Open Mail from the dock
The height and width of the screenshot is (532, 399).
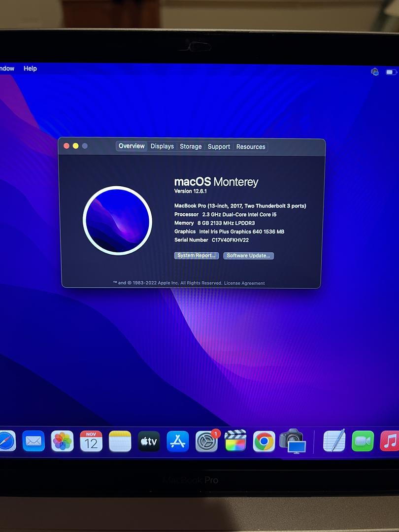pos(33,441)
